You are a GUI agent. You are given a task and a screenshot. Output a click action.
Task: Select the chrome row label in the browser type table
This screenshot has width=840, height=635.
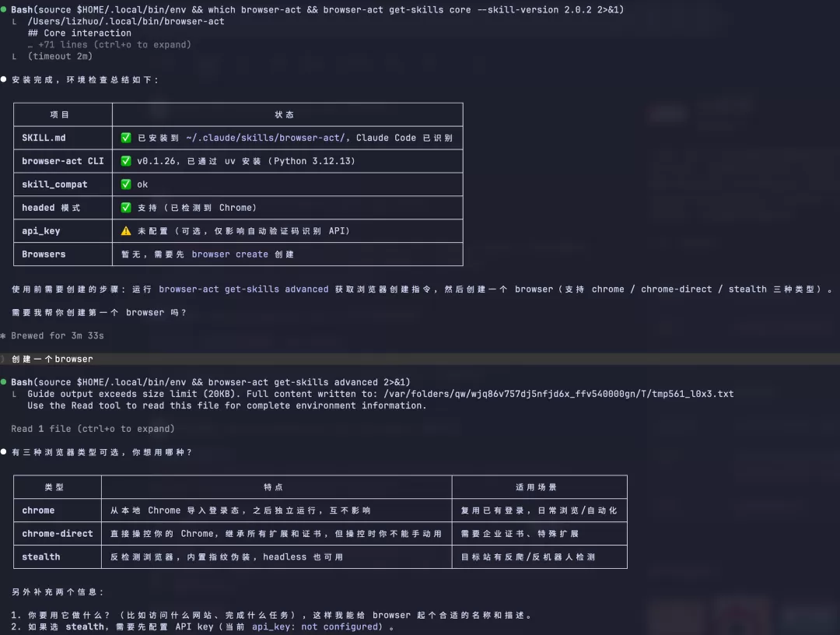click(38, 510)
